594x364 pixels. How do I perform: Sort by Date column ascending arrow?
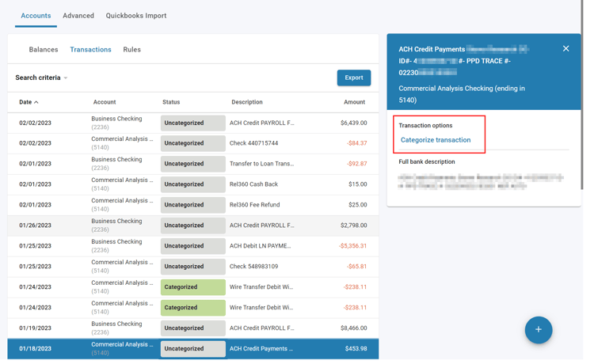(36, 103)
